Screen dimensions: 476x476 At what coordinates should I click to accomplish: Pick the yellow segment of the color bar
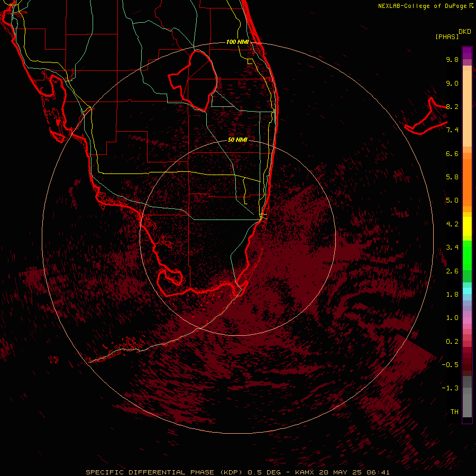pos(467,226)
